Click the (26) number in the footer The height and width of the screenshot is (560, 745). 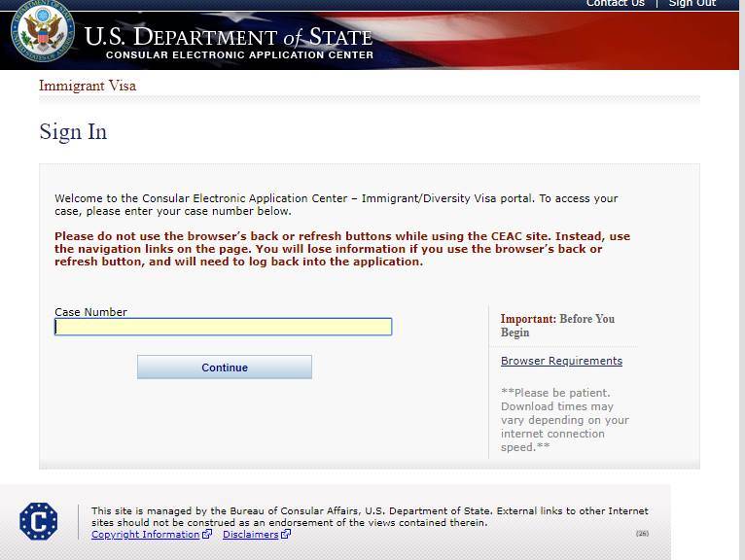coord(642,534)
